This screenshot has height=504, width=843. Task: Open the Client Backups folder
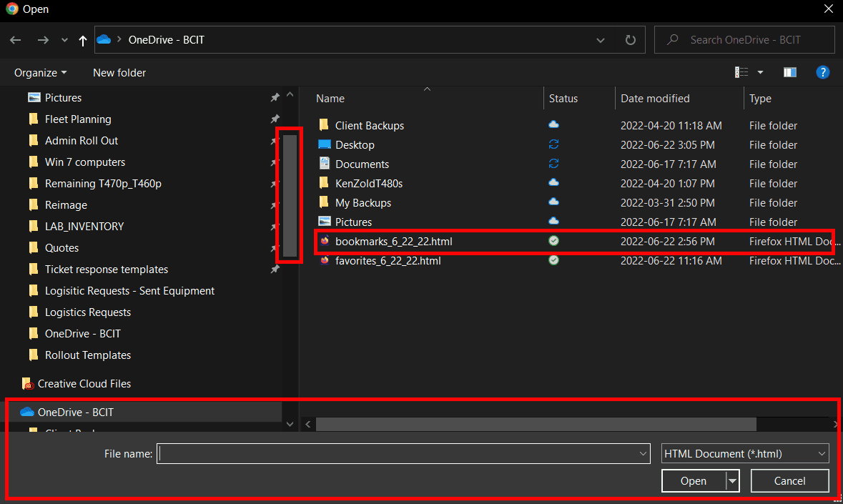(369, 126)
